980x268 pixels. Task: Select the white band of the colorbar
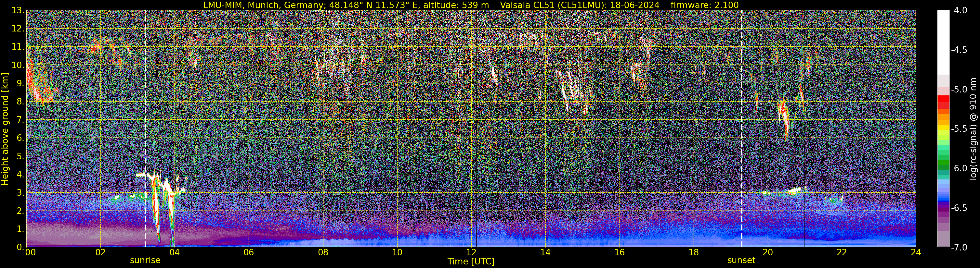(943, 43)
